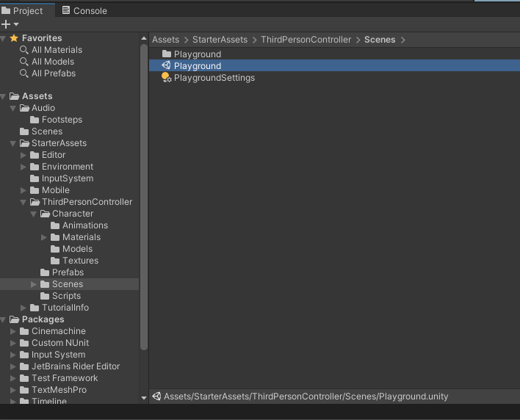Click the folder tree vertical scrollbar
520x420 pixels.
tap(144, 191)
